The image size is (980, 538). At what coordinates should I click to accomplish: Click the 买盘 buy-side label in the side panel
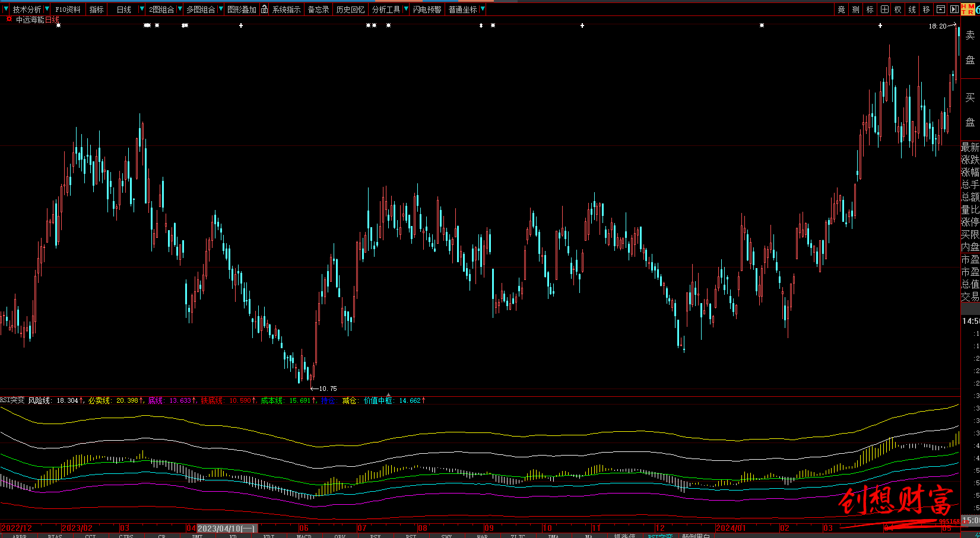pos(970,110)
